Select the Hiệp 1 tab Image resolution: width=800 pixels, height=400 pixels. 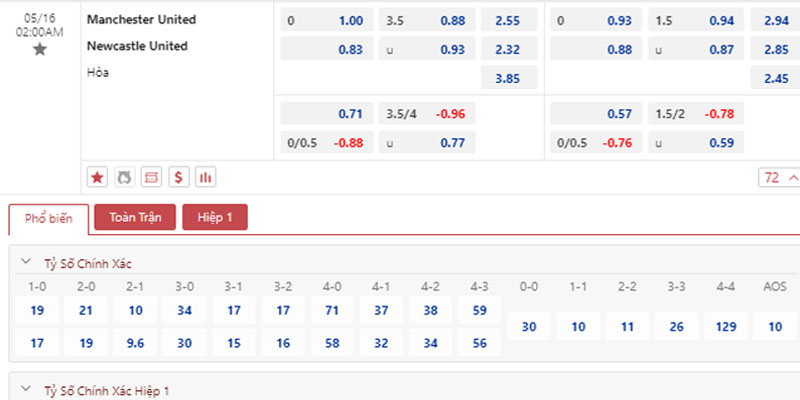click(215, 217)
